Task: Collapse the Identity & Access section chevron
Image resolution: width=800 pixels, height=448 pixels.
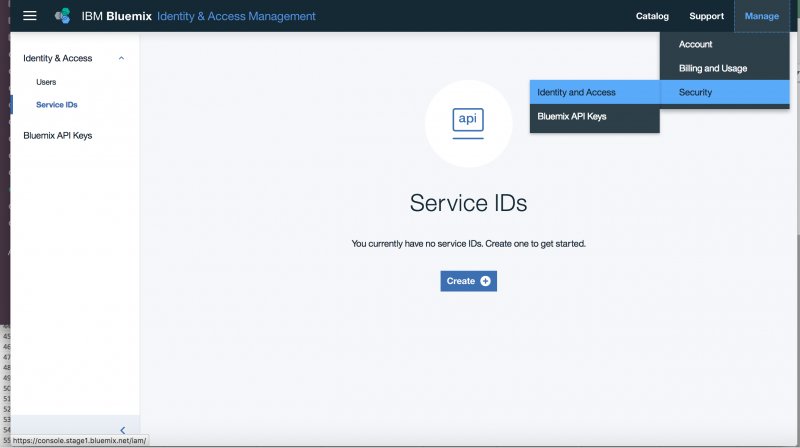Action: [121, 58]
